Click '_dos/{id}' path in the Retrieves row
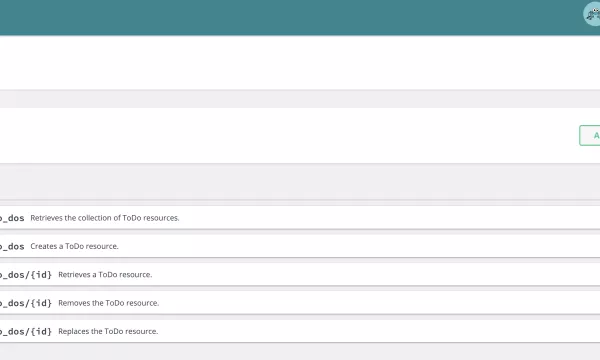Screen dimensions: 600x360 26,275
